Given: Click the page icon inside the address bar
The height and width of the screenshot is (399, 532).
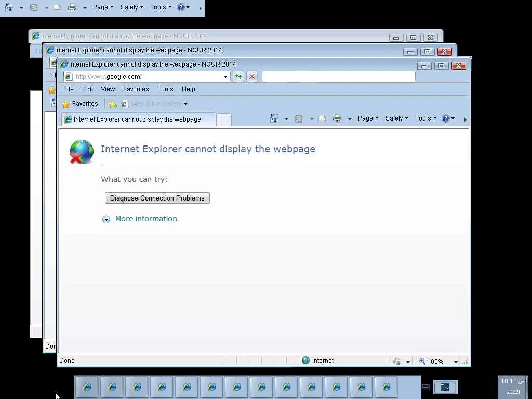Looking at the screenshot, I should [x=68, y=77].
